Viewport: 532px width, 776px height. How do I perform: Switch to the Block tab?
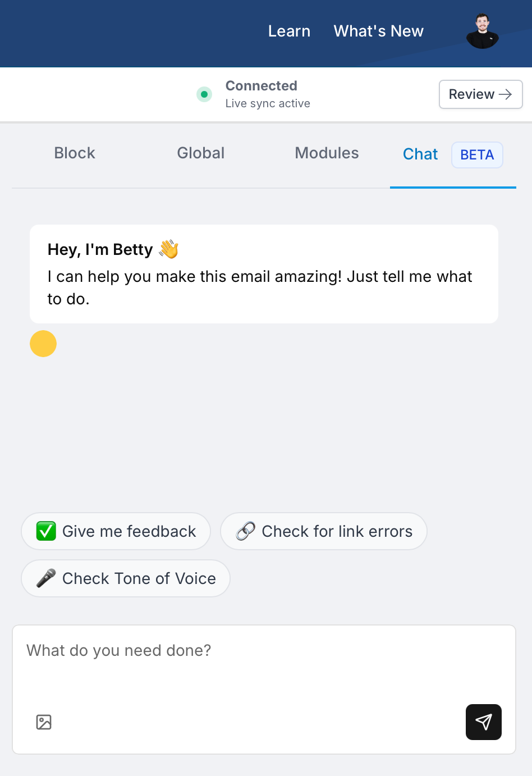[x=74, y=153]
